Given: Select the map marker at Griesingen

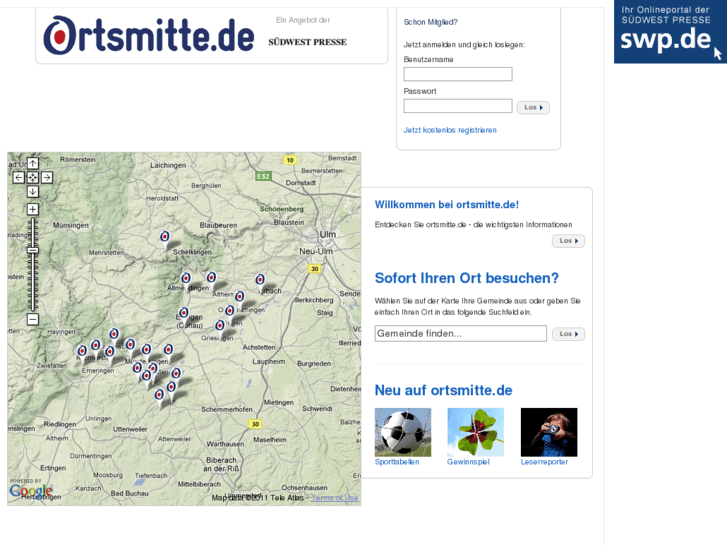Looking at the screenshot, I should [220, 326].
